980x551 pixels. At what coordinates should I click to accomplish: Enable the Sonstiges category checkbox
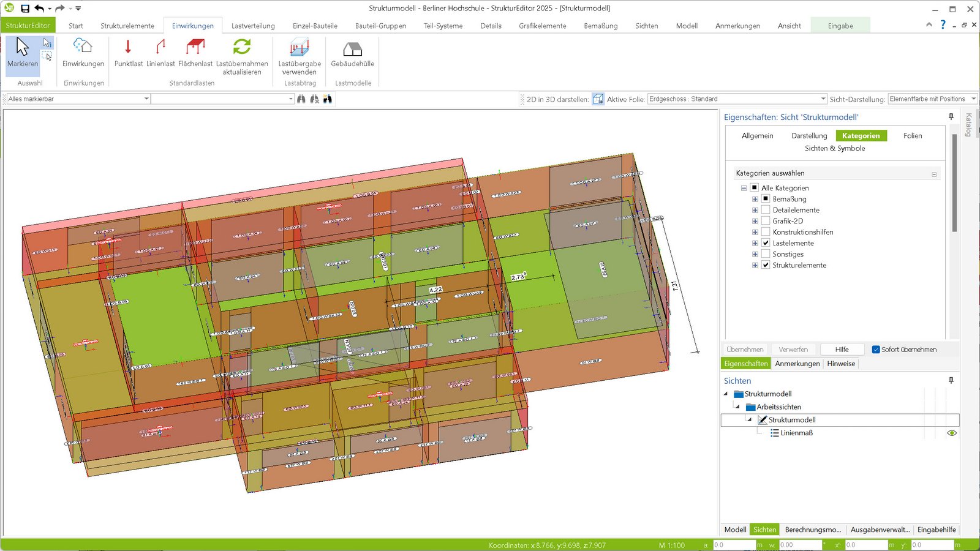[x=766, y=253]
